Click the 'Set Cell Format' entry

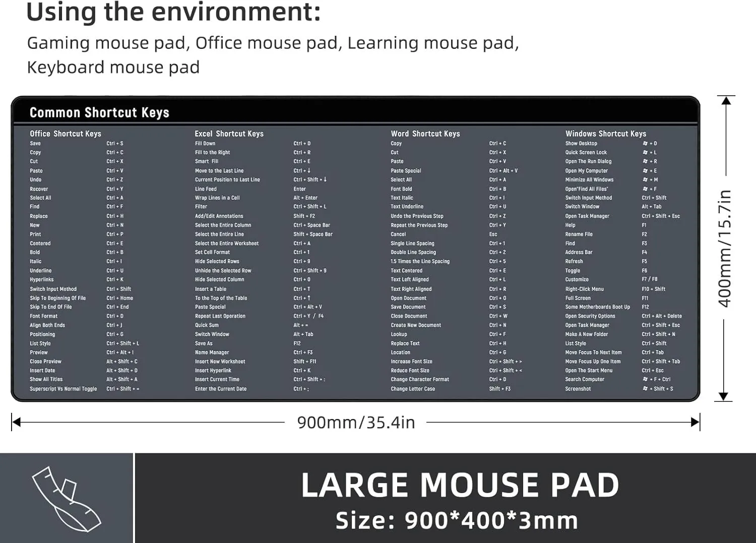tap(212, 253)
